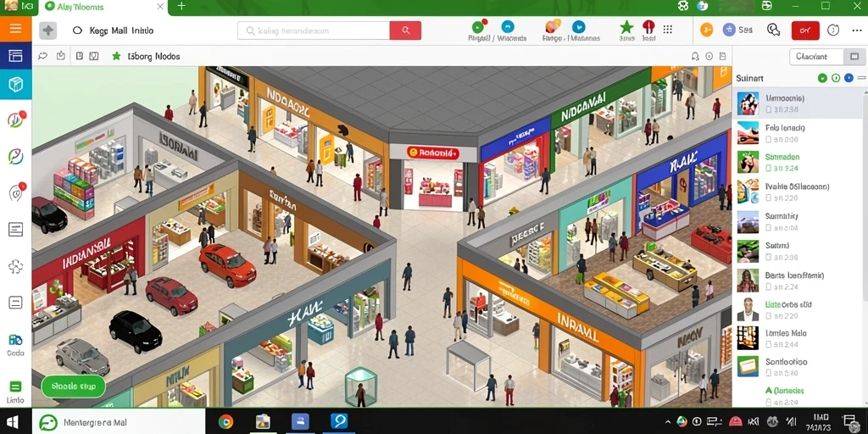The height and width of the screenshot is (434, 868).
Task: Collapse the Suinert panel with the dash
Action: tap(862, 79)
